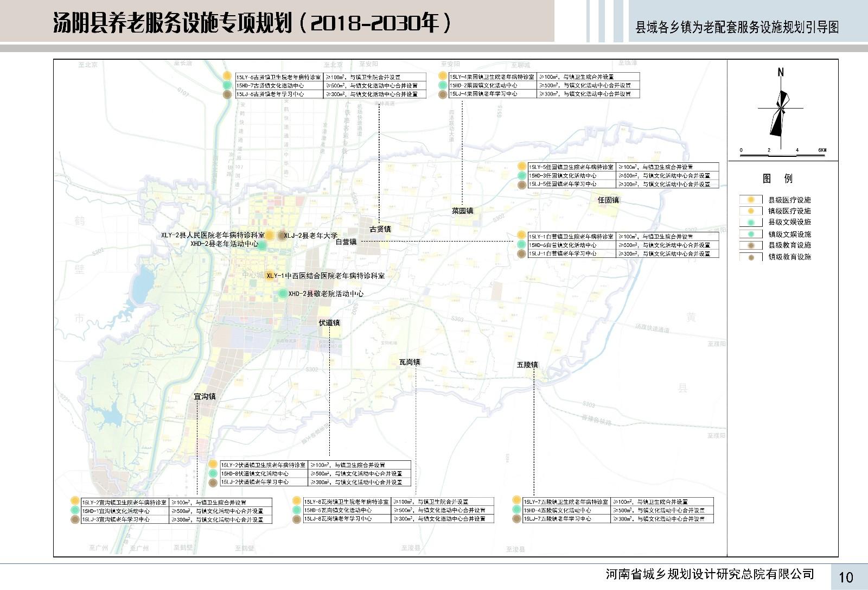Click the 镇级教育设施 legend text
Screen dimensions: 868x590
(789, 257)
